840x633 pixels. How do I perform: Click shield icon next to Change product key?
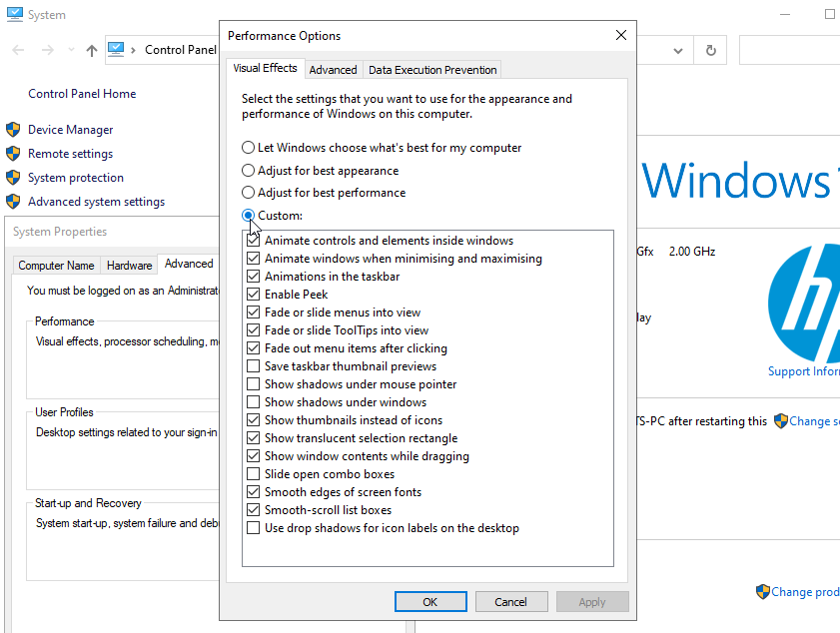click(763, 592)
